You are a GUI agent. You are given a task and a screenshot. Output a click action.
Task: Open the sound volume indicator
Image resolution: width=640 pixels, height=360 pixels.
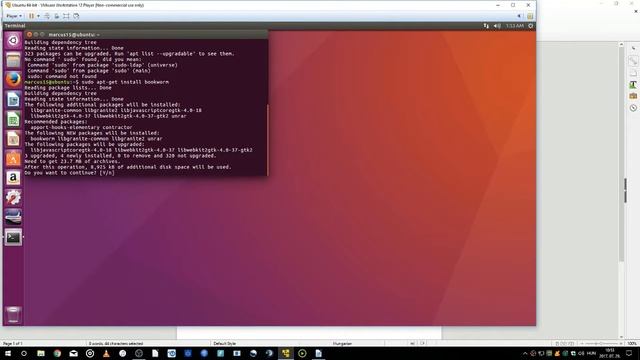click(497, 26)
